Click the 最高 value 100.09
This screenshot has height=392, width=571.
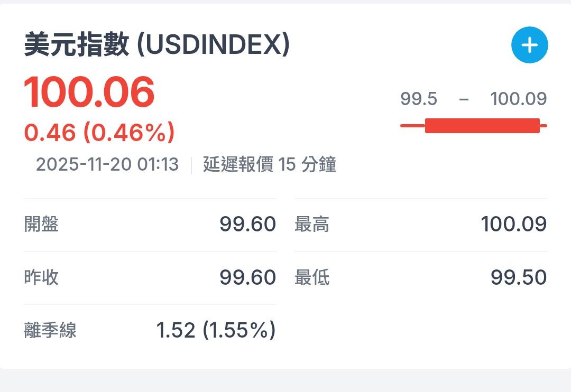pos(514,224)
